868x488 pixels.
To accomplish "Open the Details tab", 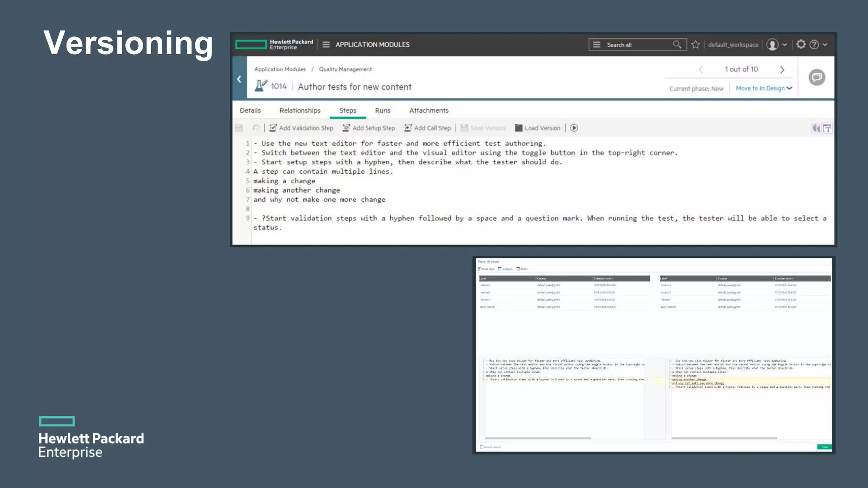I will (x=250, y=111).
